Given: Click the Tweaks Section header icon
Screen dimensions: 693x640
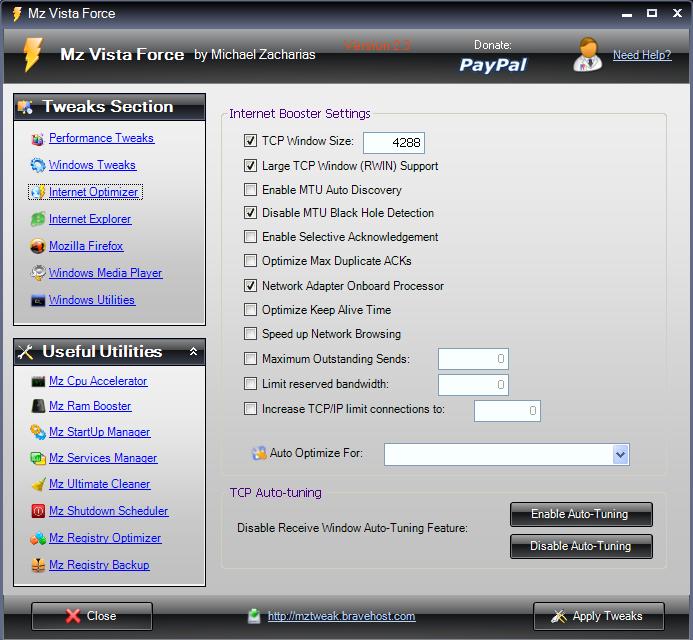Looking at the screenshot, I should coord(25,107).
